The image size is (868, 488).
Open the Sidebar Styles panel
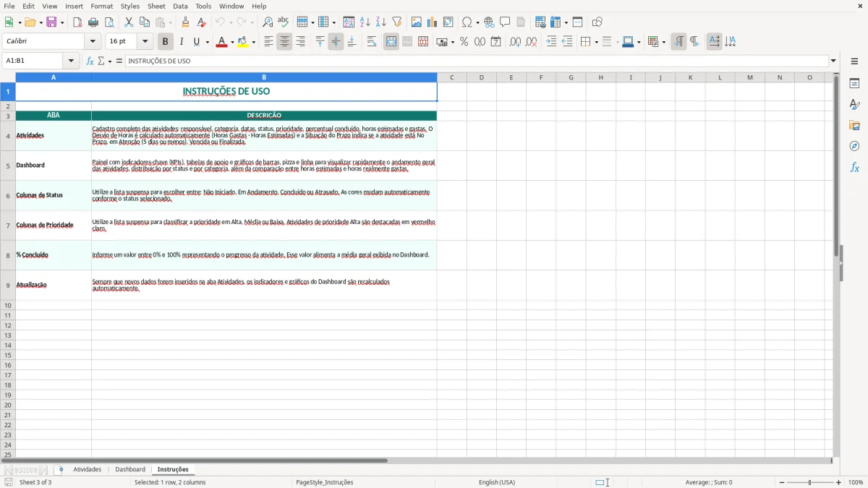[x=854, y=104]
